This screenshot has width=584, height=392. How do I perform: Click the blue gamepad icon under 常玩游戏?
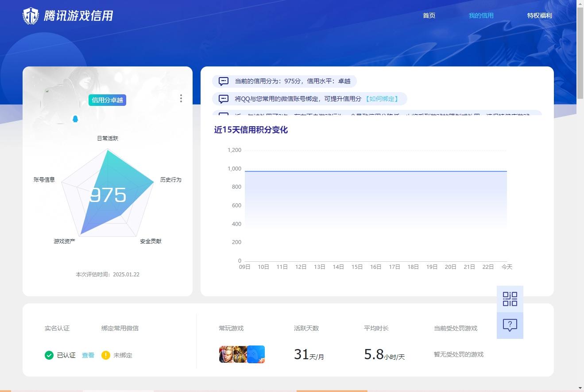point(256,354)
